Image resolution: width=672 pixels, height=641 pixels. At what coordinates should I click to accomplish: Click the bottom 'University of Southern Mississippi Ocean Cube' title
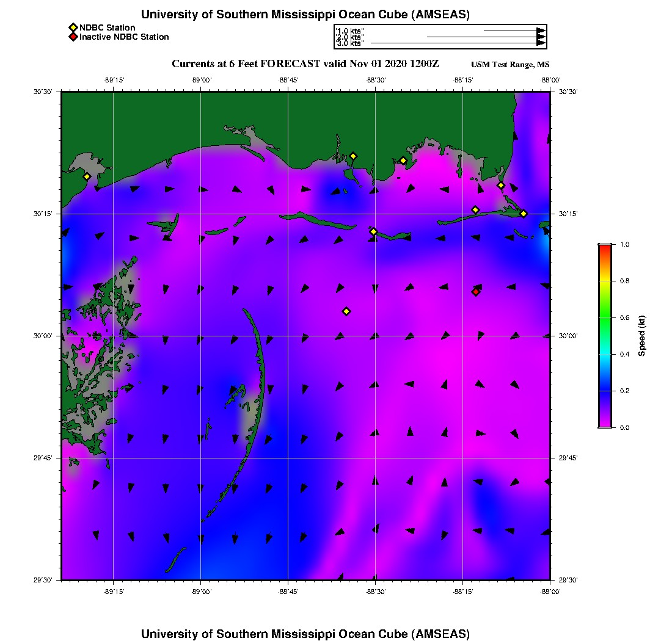coord(305,634)
